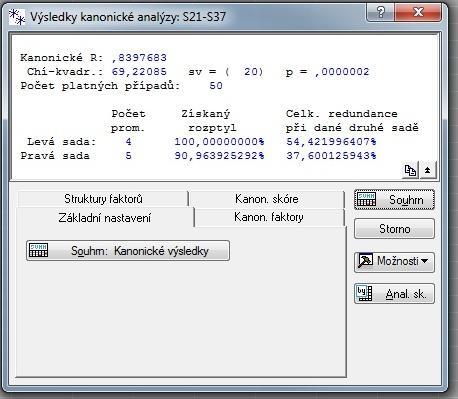458x399 pixels.
Task: Click the sv = ( 20) text
Action: pyautogui.click(x=226, y=72)
